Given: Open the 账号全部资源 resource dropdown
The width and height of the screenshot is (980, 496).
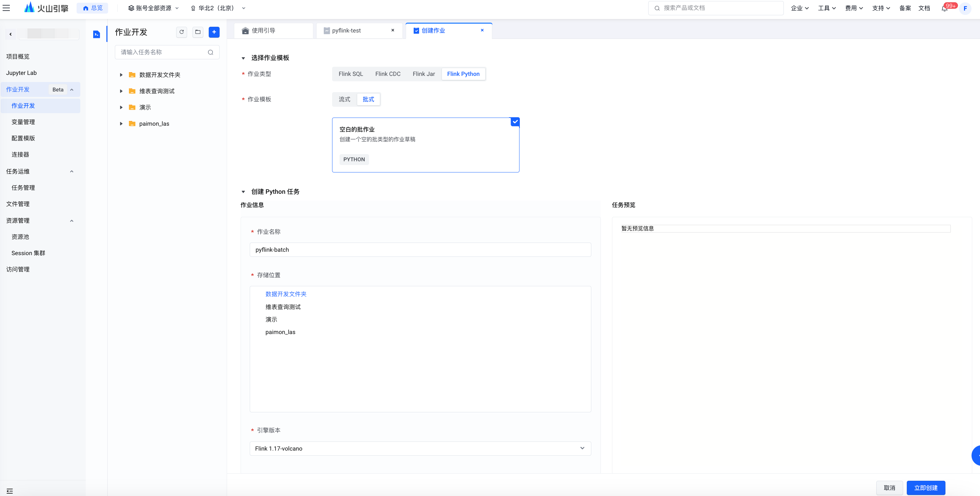Looking at the screenshot, I should [x=153, y=8].
